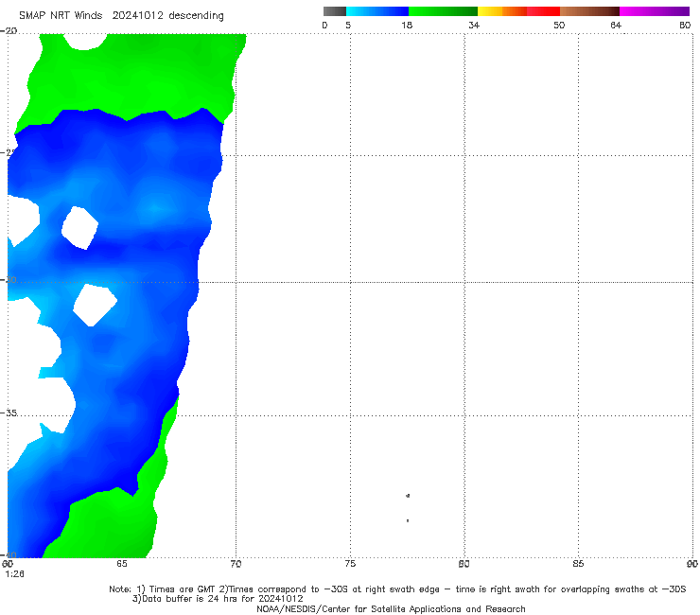Pick the gray 0–5 segment of color bar
700x615 pixels.
pos(334,11)
